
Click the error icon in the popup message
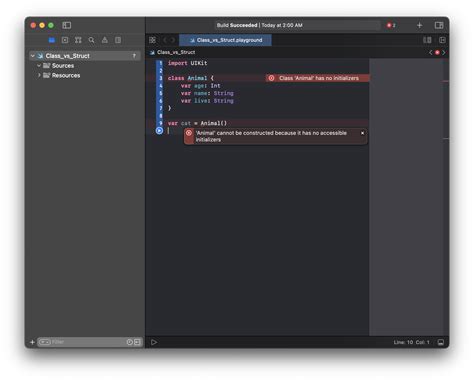coord(189,133)
